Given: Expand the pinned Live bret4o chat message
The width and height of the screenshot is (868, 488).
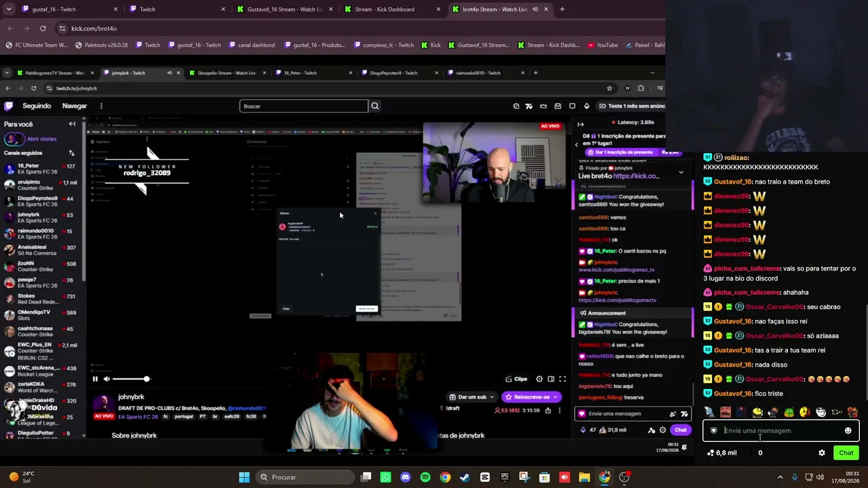Looking at the screenshot, I should pyautogui.click(x=681, y=172).
